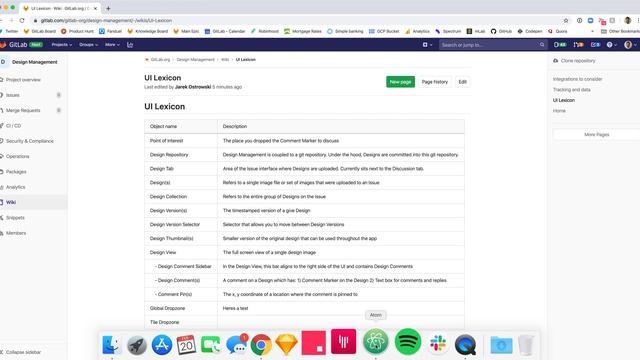The height and width of the screenshot is (360, 640).
Task: Click the browser address bar
Action: [298, 20]
